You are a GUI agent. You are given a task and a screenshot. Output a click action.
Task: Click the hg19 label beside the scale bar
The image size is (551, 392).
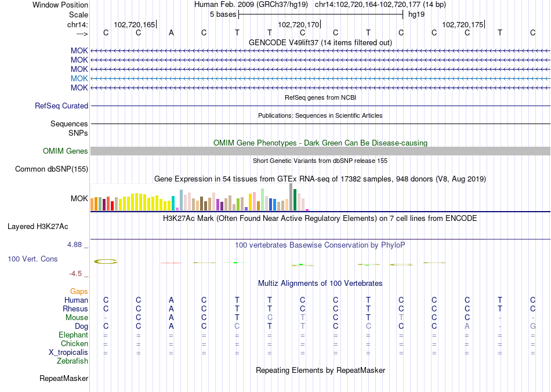coord(416,14)
